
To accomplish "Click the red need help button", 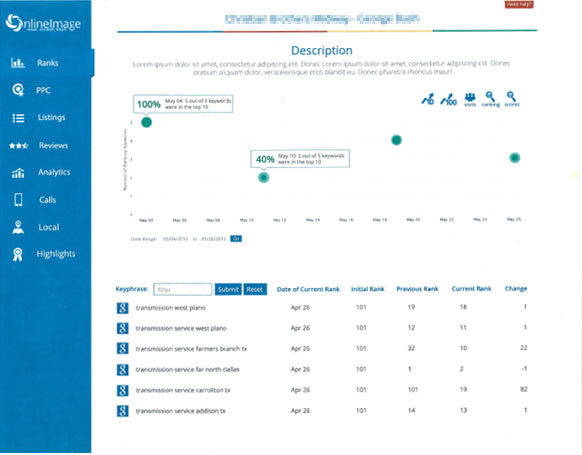I will (x=519, y=4).
